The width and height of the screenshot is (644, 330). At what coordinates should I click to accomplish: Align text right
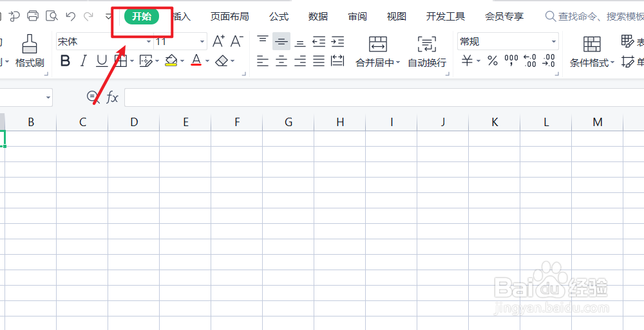300,61
